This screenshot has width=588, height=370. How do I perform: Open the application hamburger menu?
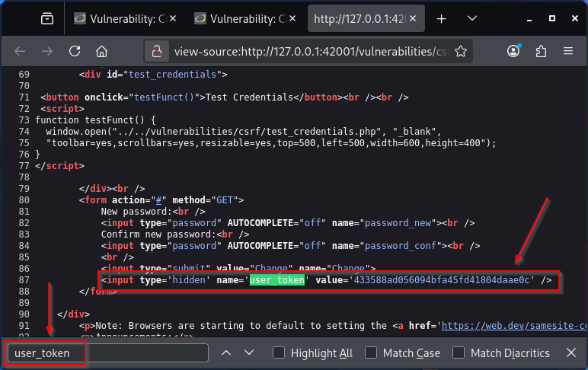click(x=568, y=51)
